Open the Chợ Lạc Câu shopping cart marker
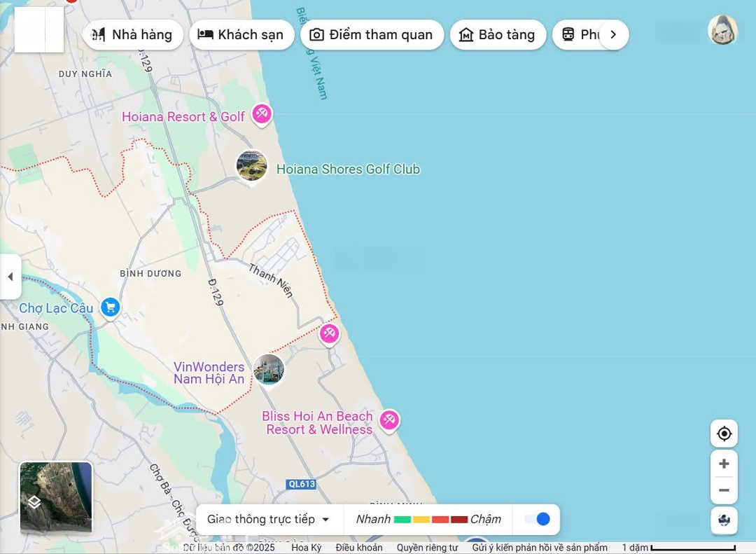 (110, 307)
